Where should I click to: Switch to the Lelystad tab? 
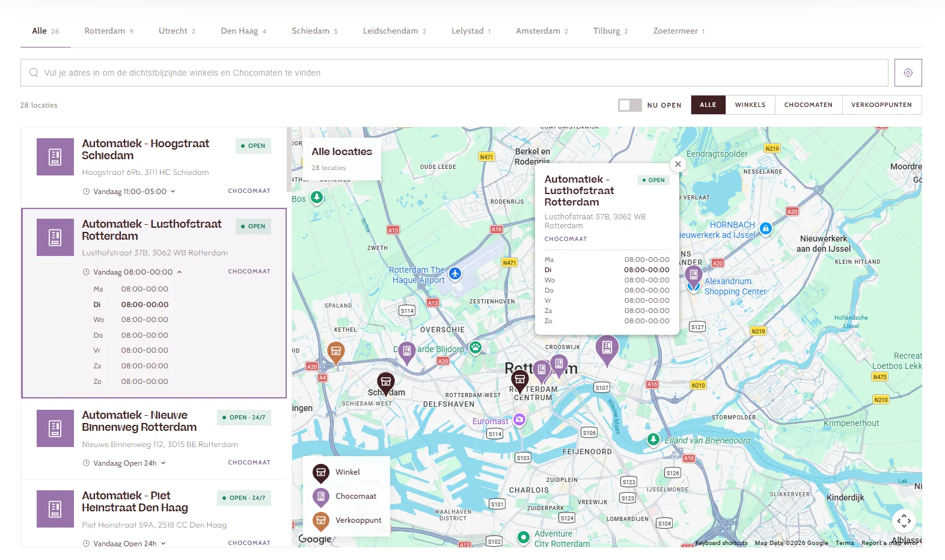[471, 31]
